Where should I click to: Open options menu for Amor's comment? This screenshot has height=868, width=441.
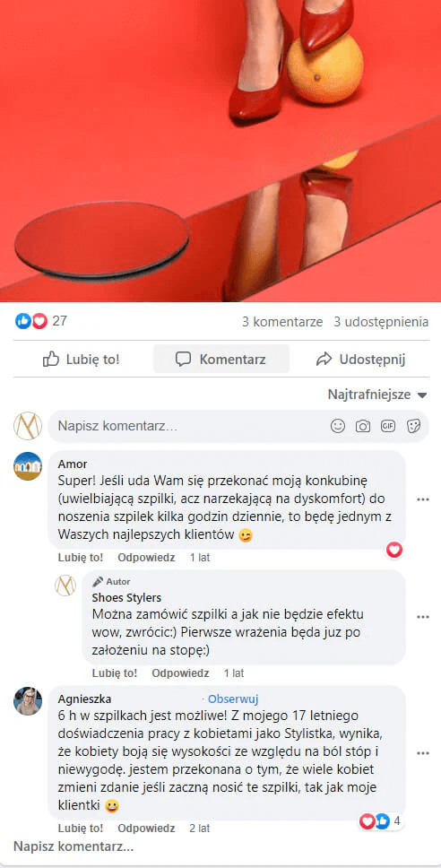423,499
